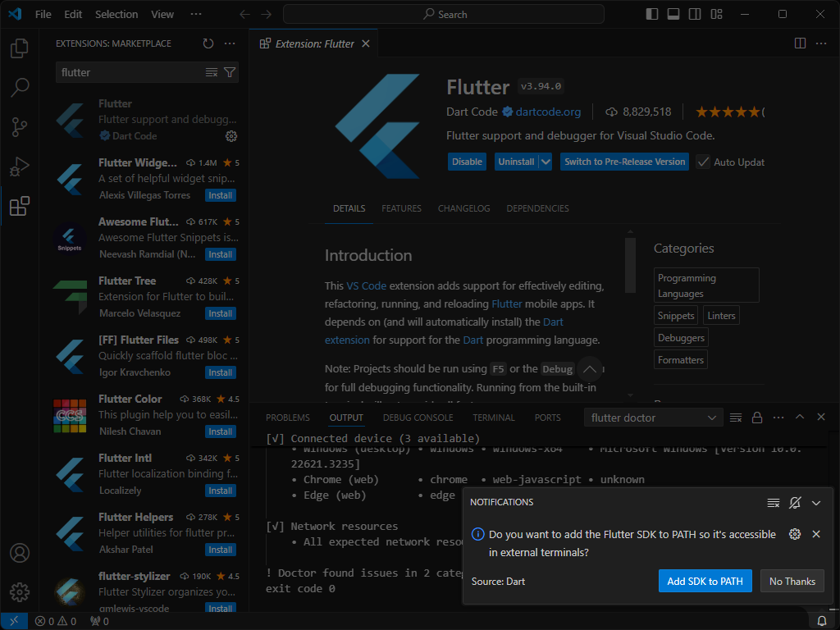840x630 pixels.
Task: Refresh the extensions marketplace list
Action: click(208, 43)
